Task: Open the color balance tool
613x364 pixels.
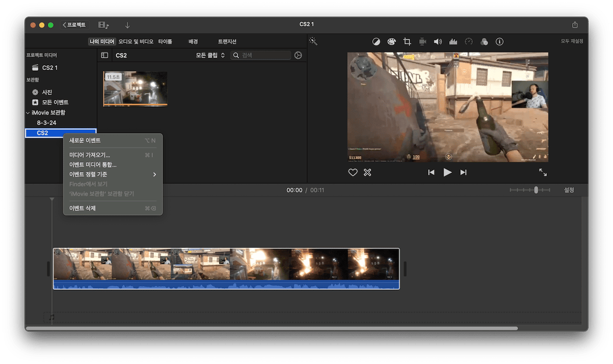Action: (376, 41)
